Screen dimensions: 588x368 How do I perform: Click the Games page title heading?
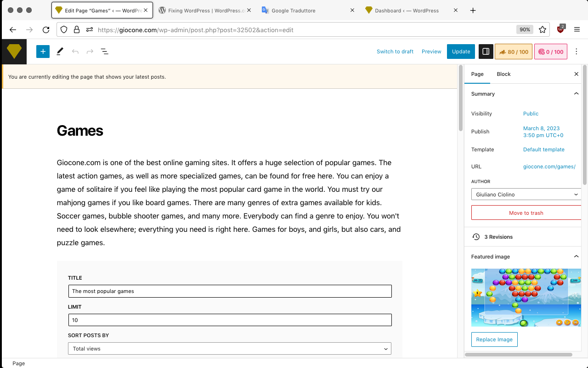click(x=80, y=131)
